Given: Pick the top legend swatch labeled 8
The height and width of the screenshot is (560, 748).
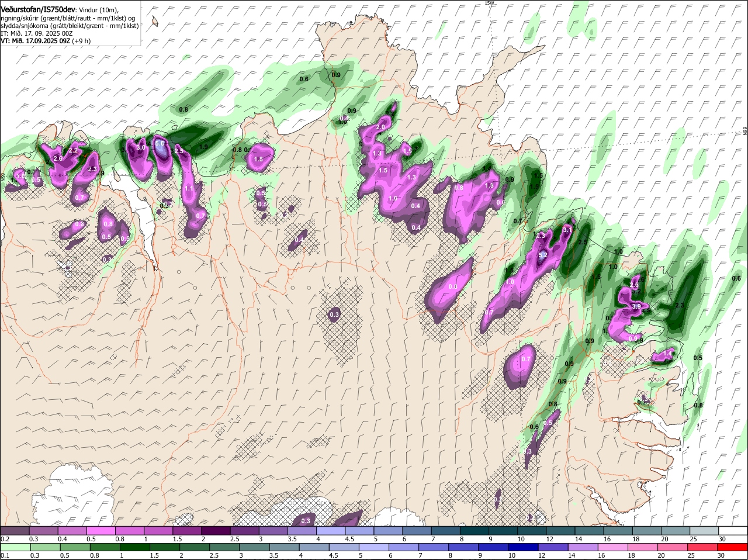Looking at the screenshot, I should [x=474, y=530].
